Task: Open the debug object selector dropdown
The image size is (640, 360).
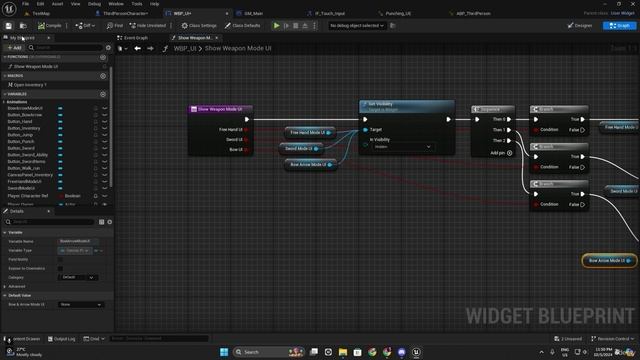Action: [357, 26]
